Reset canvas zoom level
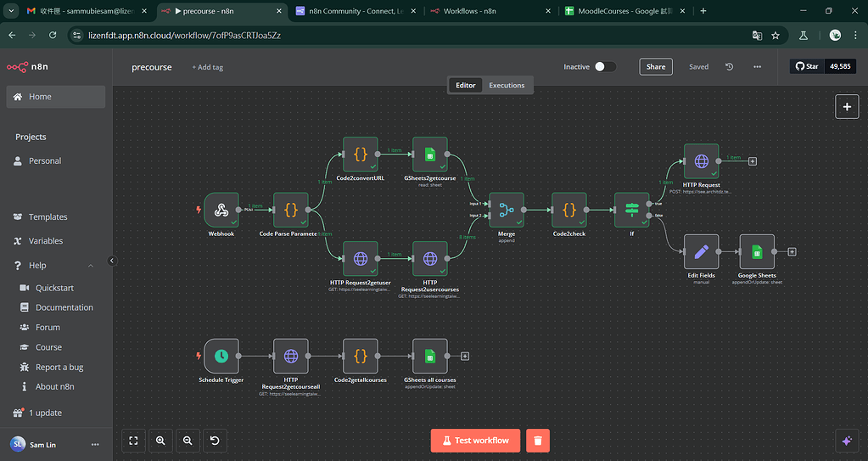The height and width of the screenshot is (461, 868). coord(215,440)
